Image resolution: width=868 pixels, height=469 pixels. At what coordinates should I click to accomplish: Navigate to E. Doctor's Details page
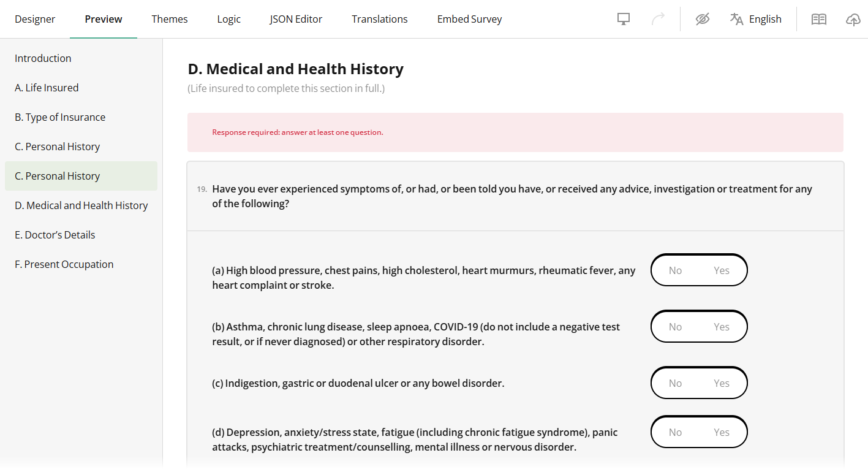click(x=55, y=235)
